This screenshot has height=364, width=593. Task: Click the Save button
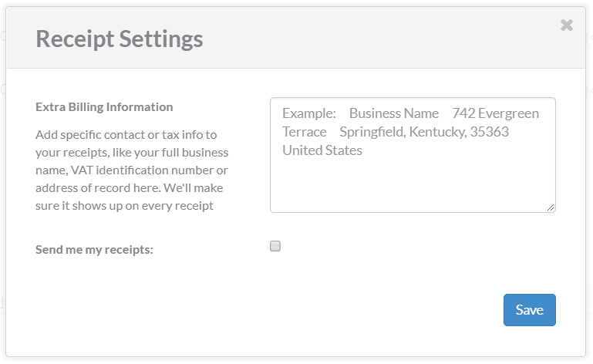[x=529, y=310]
